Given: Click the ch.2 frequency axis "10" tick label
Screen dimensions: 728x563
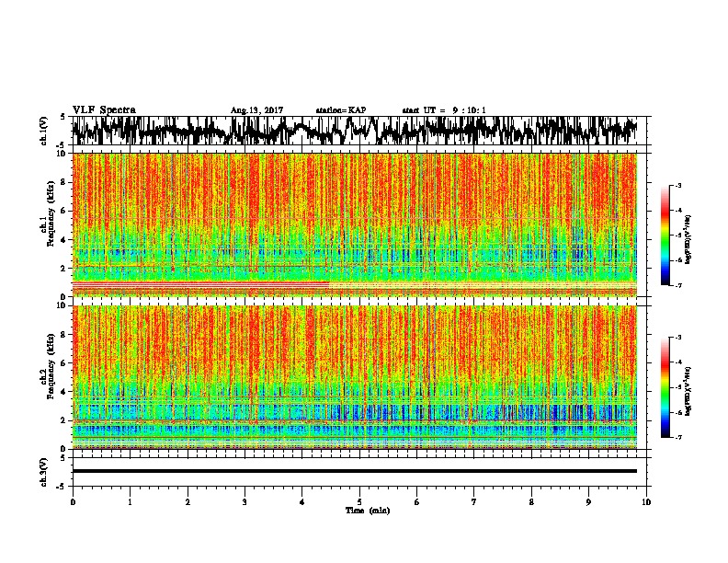Looking at the screenshot, I should [x=63, y=305].
